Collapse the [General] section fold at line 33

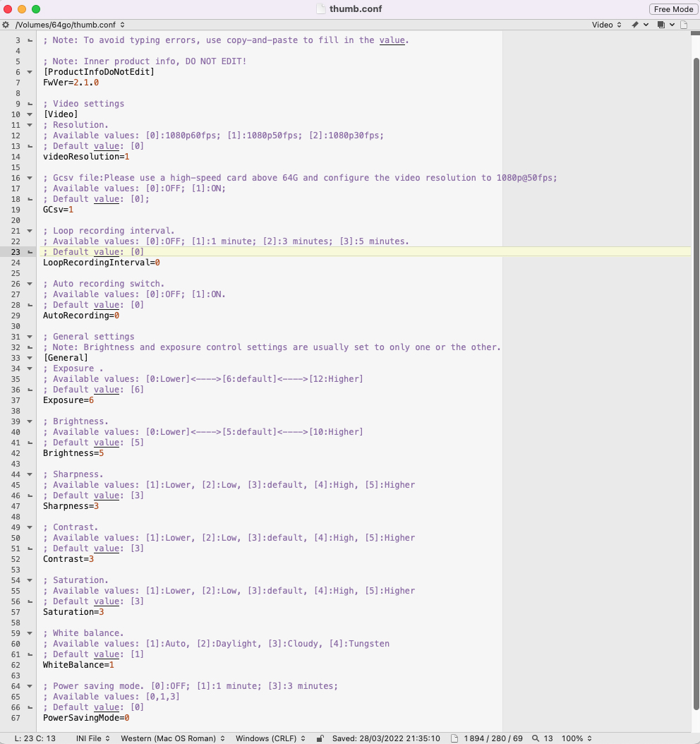30,358
